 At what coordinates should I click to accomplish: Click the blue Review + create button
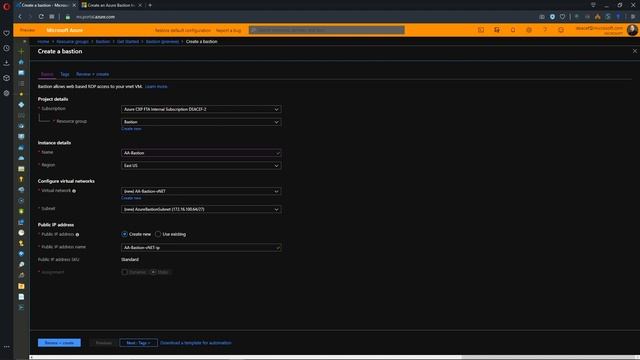click(59, 343)
